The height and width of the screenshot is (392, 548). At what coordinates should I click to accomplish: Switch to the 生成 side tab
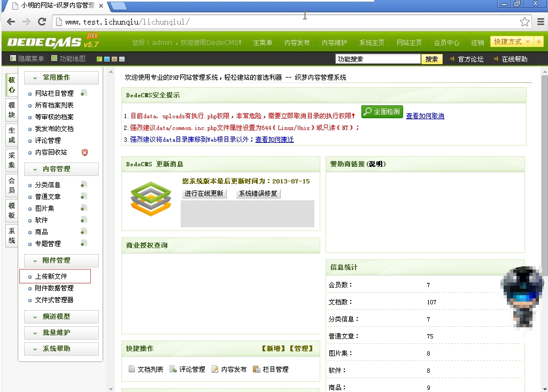12,135
